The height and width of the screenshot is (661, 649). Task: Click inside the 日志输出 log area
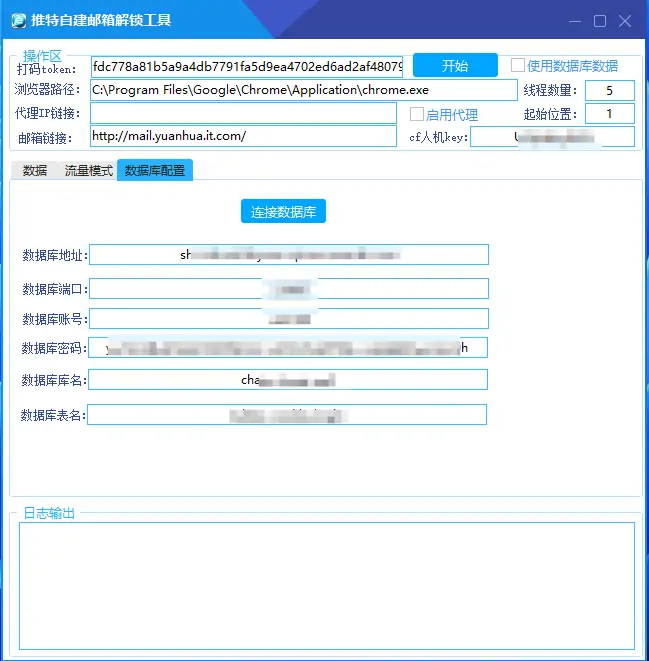pos(327,586)
